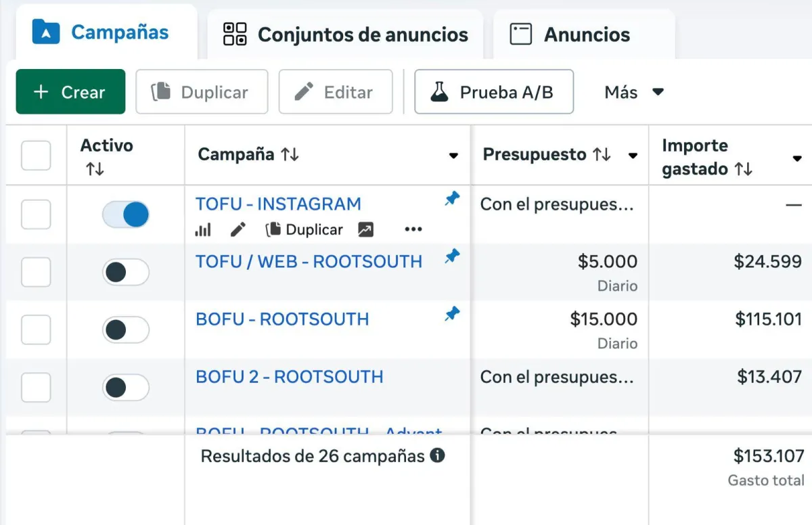This screenshot has height=525, width=812.
Task: Enable the BOFU 2 - ROOTSOUTH campaign toggle
Action: 126,388
